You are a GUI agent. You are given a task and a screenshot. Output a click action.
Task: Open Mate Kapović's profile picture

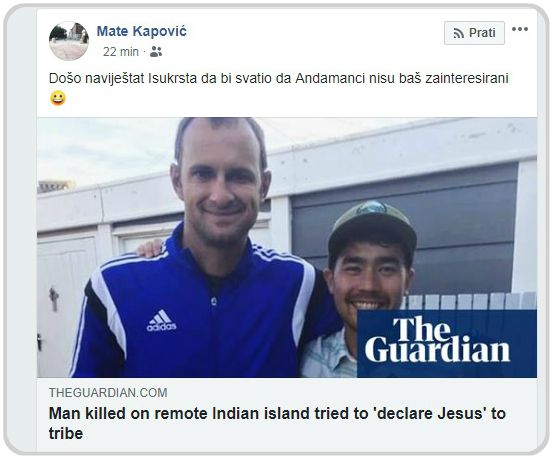(69, 41)
